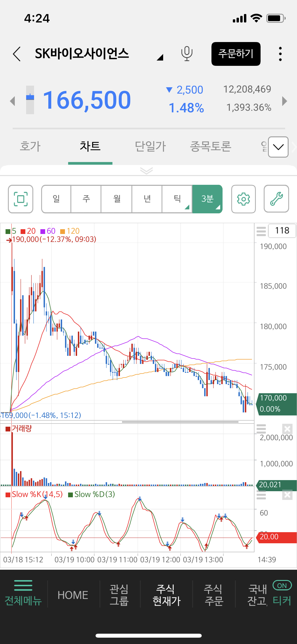Tap the 주문하기 order button

236,54
